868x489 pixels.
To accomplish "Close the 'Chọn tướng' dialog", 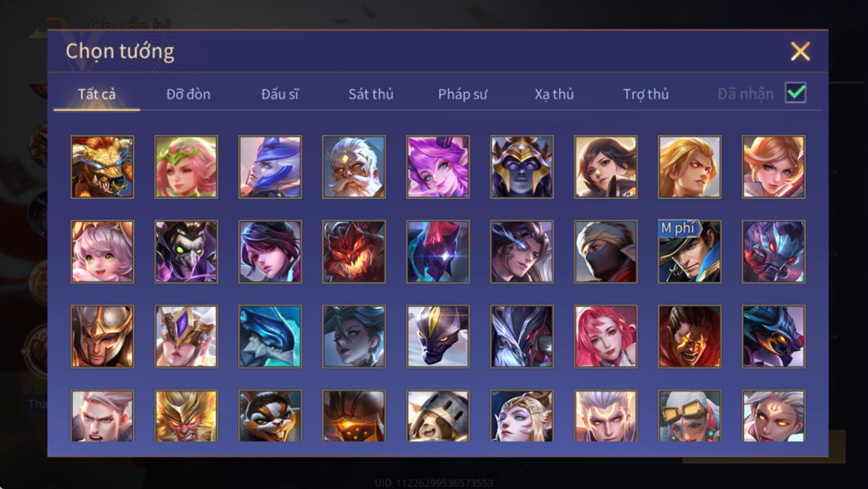I will click(x=800, y=51).
